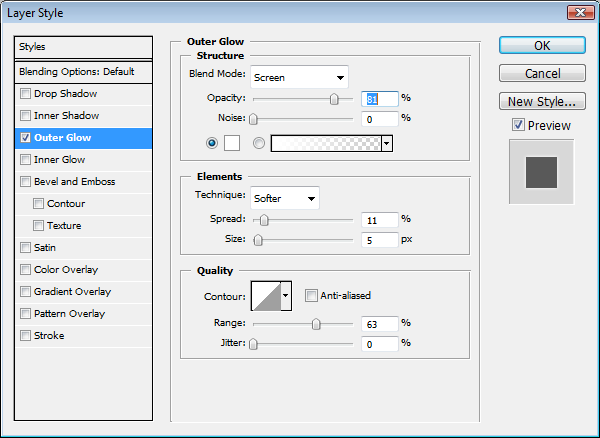Viewport: 600px width, 438px height.
Task: Click the Jitter slider handle
Action: [253, 344]
